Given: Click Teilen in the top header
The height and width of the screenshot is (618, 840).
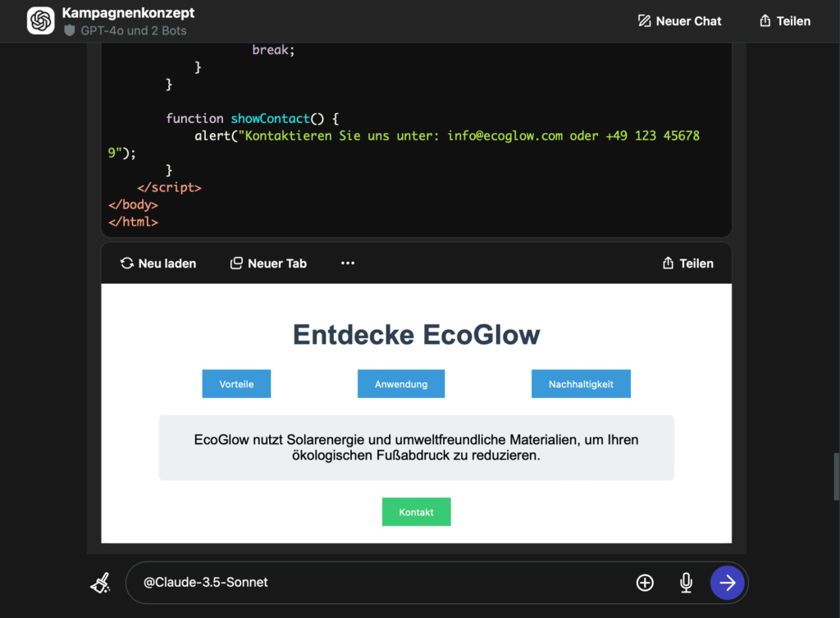Looking at the screenshot, I should [x=785, y=21].
